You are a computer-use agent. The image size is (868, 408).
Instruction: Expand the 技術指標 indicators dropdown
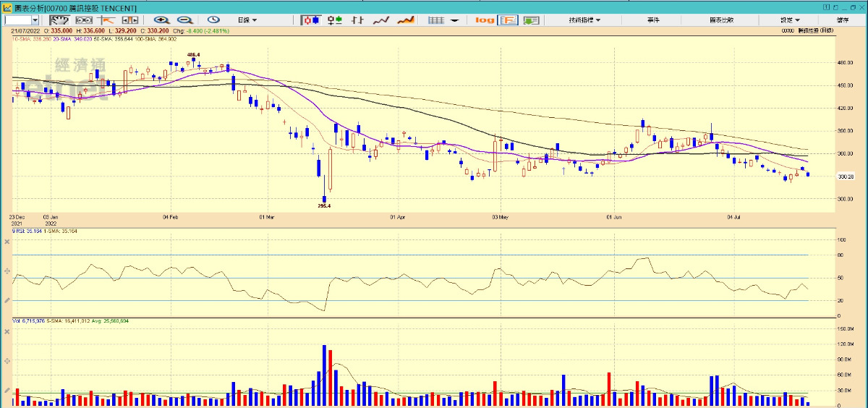pyautogui.click(x=584, y=20)
